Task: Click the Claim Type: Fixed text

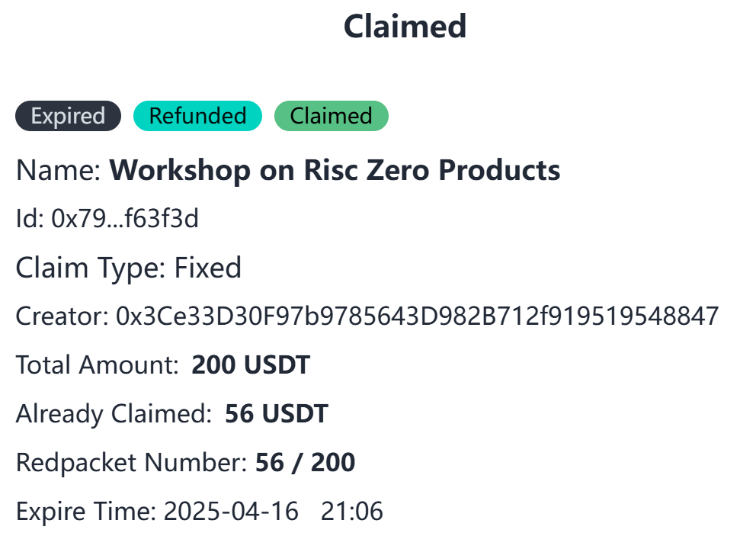Action: 128,268
